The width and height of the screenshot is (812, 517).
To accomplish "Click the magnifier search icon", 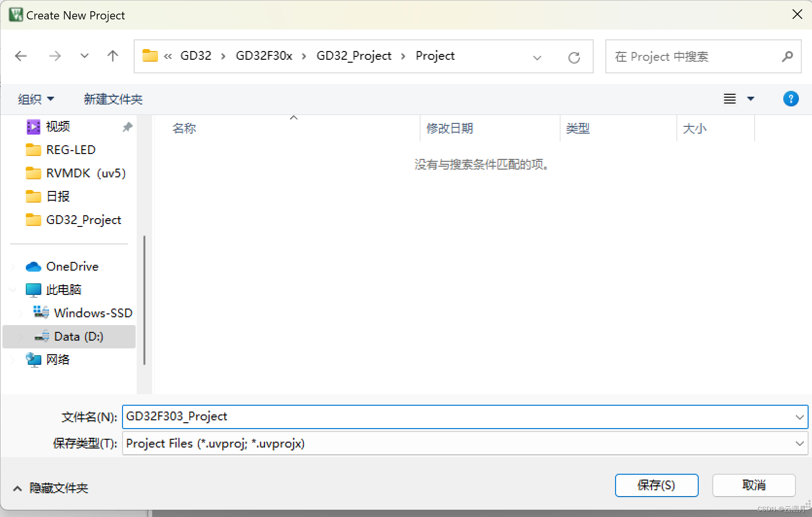I will click(x=788, y=56).
